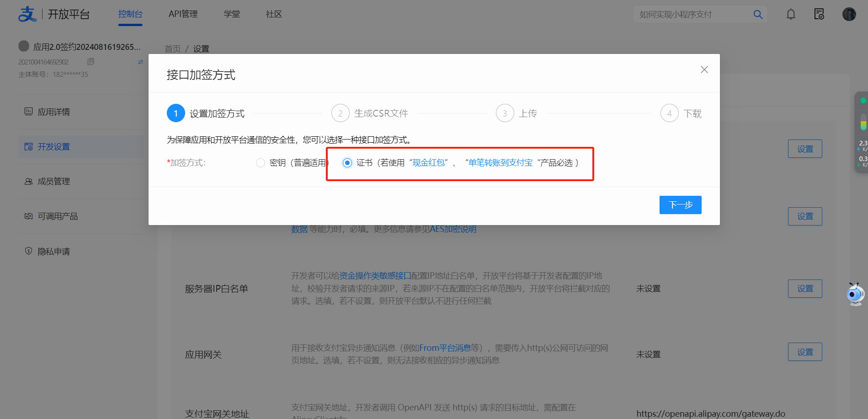Open the 单笔转账到支付宝 link
The image size is (868, 419).
[x=501, y=163]
